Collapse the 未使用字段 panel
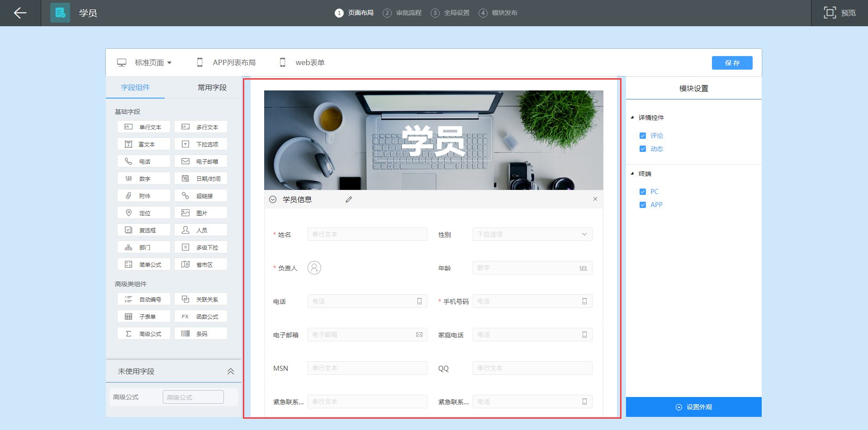The image size is (868, 430). [230, 371]
